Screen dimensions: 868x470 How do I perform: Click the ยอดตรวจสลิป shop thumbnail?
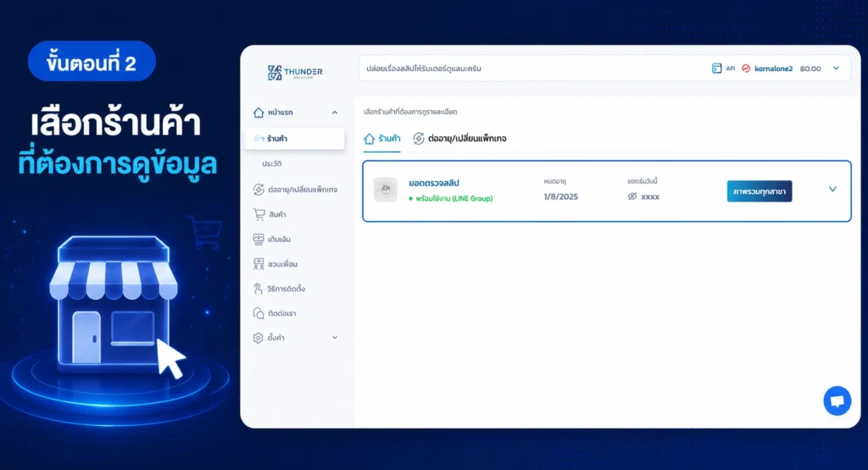tap(386, 190)
